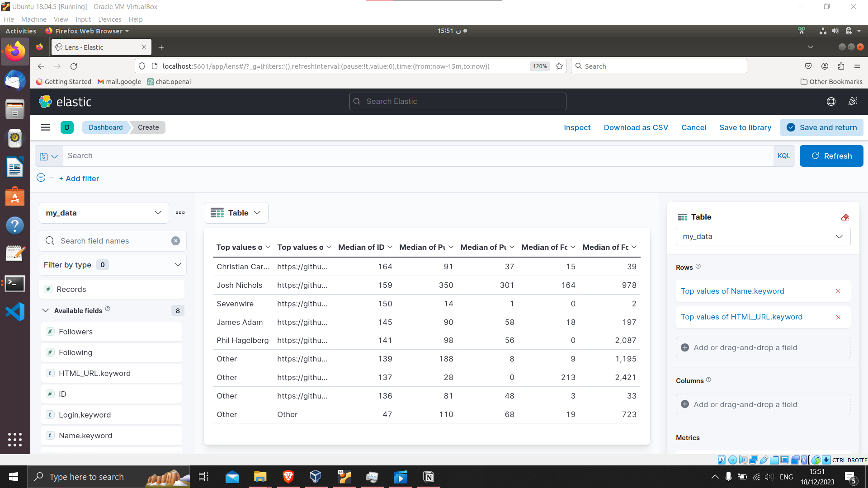
Task: Open Firefox extensions icon
Action: (x=841, y=66)
